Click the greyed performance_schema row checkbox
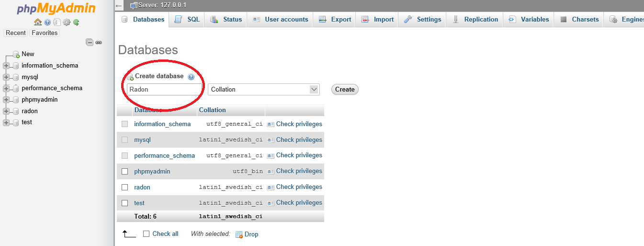The height and width of the screenshot is (246, 644). 125,155
